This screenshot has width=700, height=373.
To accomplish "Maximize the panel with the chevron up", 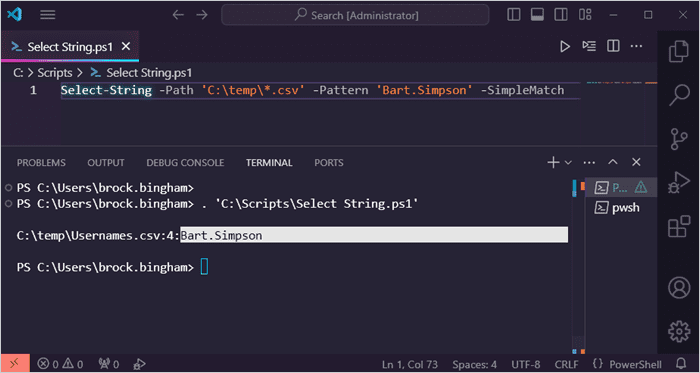I will tap(613, 162).
